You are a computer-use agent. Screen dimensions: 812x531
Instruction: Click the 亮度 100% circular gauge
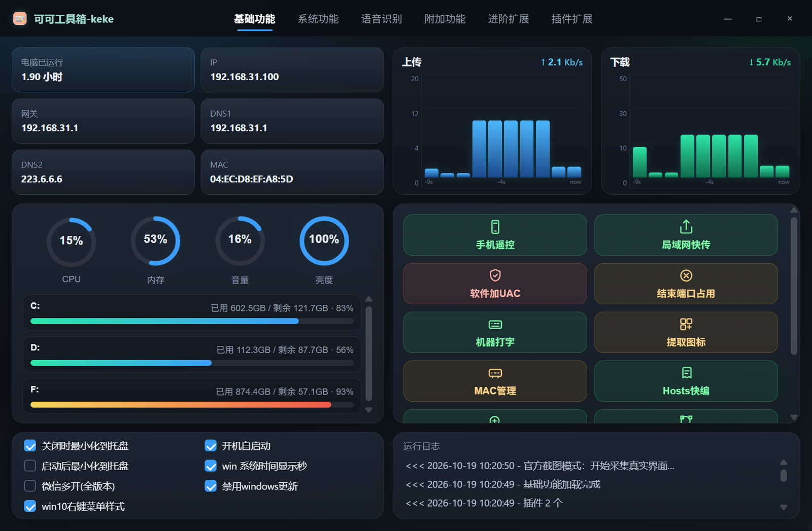[x=324, y=241]
